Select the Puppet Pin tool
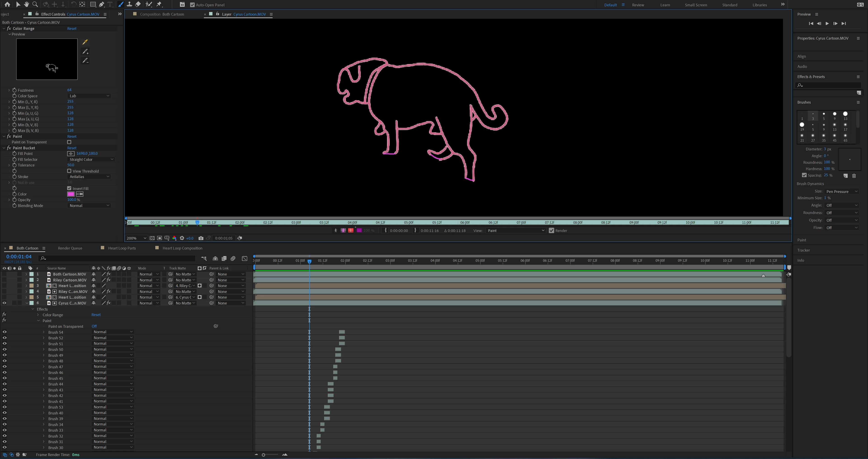This screenshot has width=868, height=459. 159,4
